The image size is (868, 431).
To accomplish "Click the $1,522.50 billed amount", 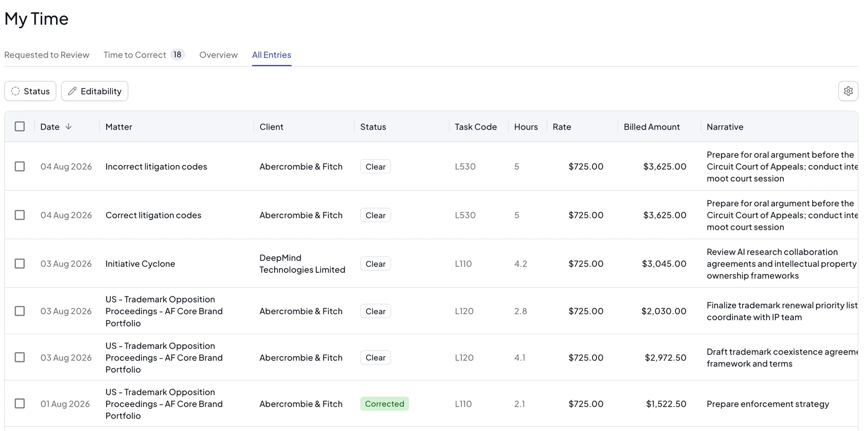I will click(x=666, y=404).
